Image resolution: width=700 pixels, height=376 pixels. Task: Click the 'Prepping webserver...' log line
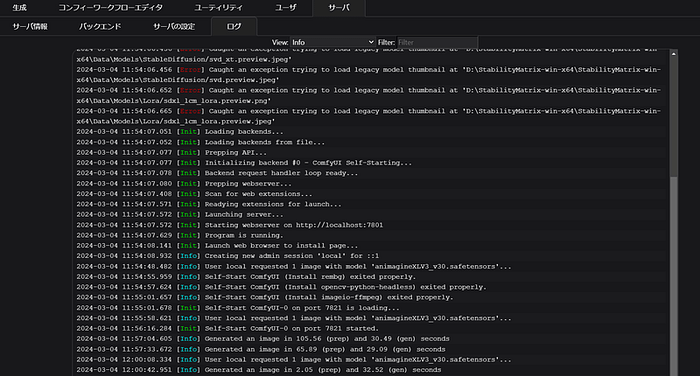tap(184, 184)
